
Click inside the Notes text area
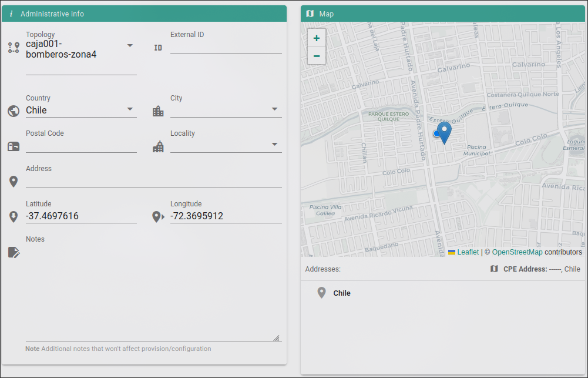(154, 293)
